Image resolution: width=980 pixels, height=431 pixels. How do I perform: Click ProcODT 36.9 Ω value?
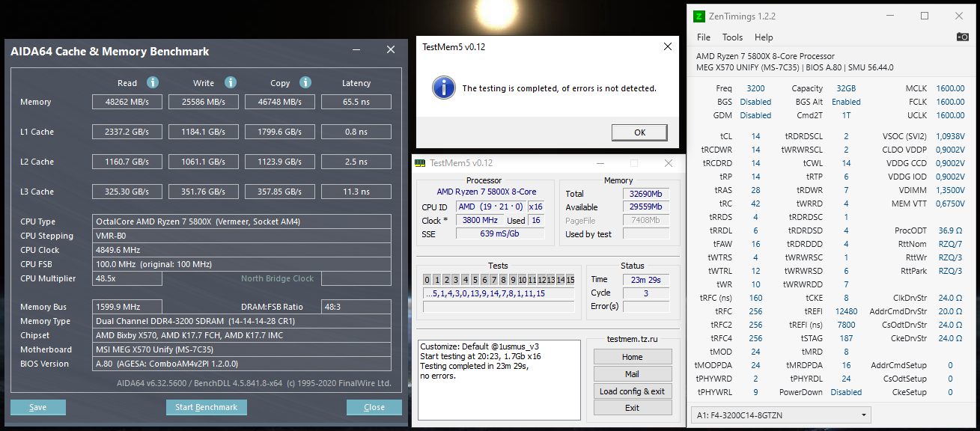click(951, 230)
